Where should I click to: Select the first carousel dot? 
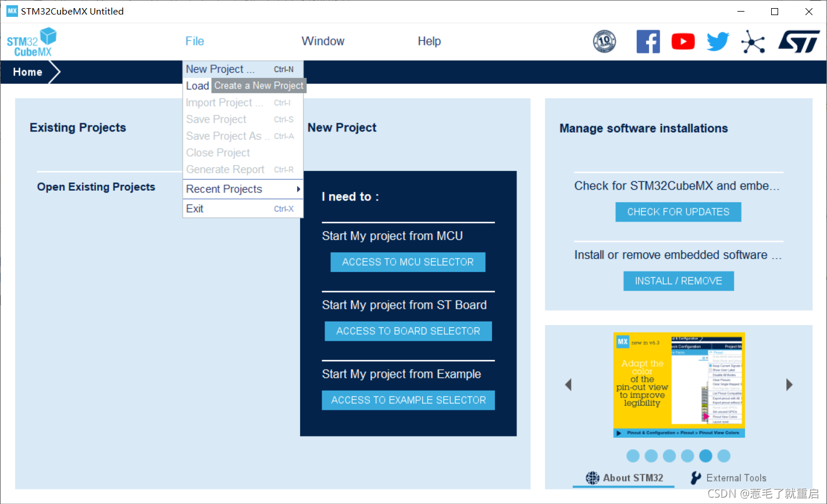[x=633, y=456]
